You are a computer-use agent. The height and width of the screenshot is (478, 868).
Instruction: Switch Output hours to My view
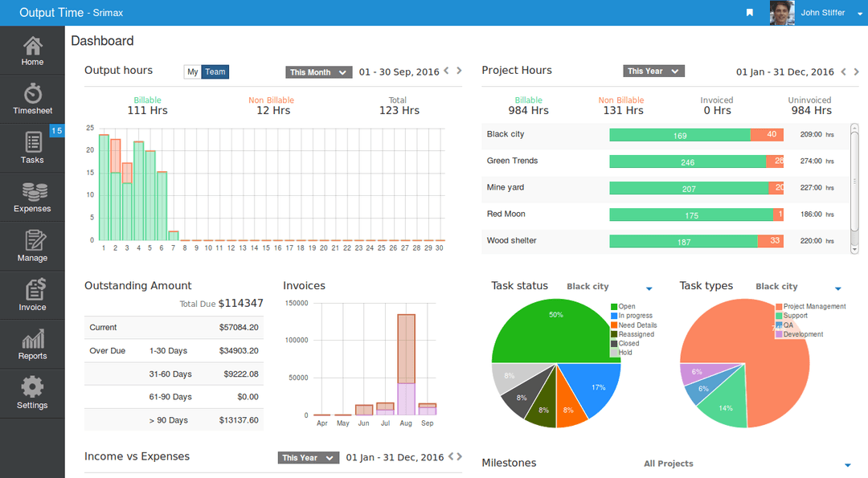[x=192, y=72]
